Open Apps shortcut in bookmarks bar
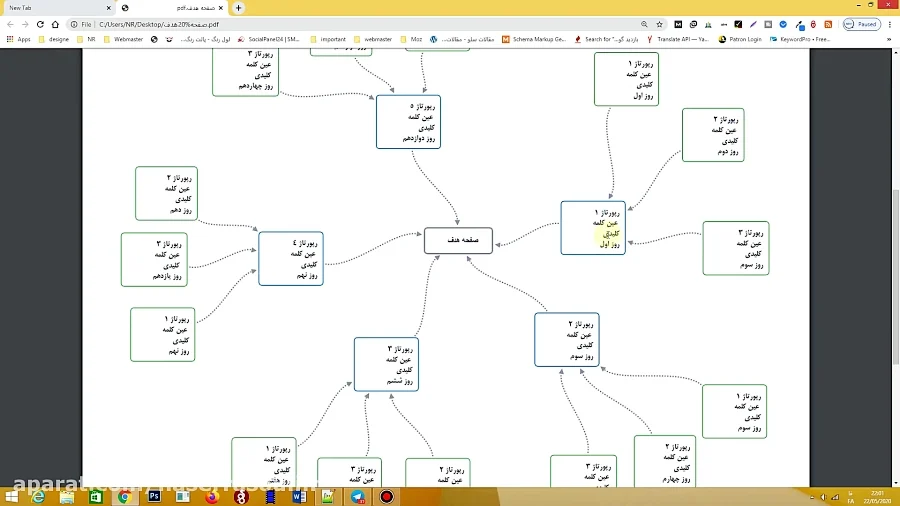The image size is (900, 506). pos(18,40)
